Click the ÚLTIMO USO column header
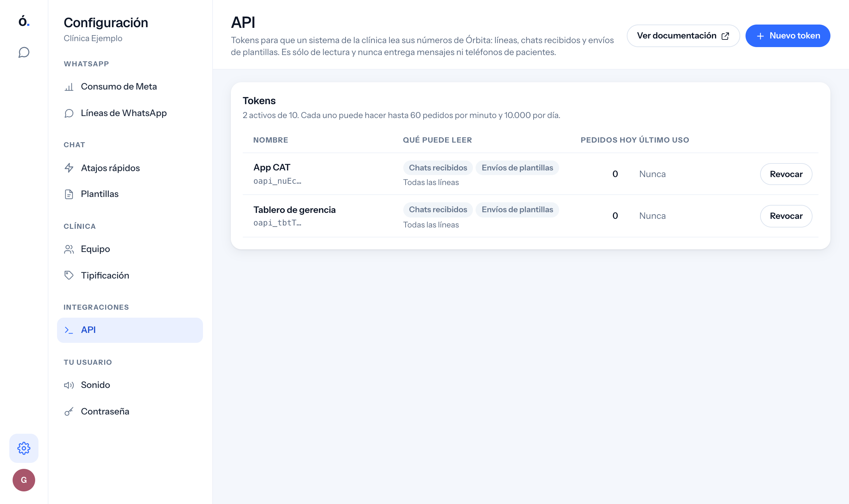 (664, 140)
